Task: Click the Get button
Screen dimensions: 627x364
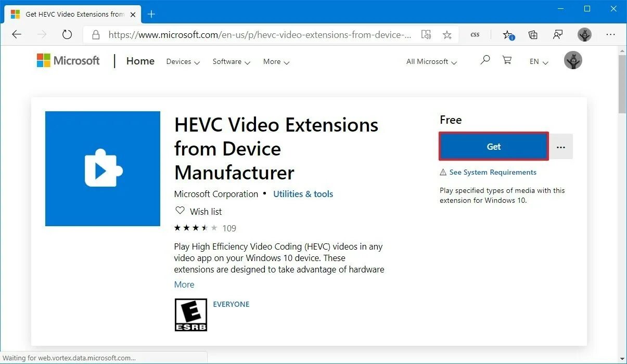Action: point(494,147)
